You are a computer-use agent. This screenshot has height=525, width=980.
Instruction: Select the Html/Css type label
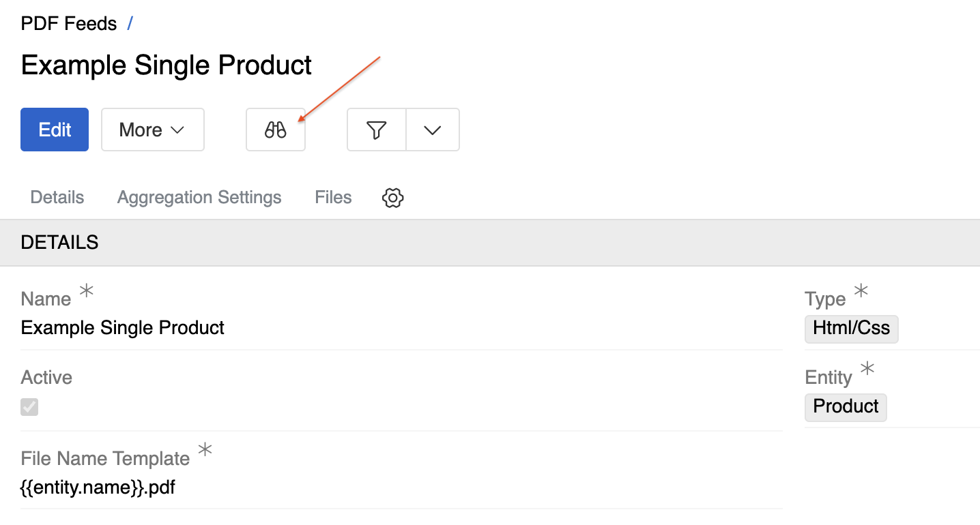pos(851,329)
